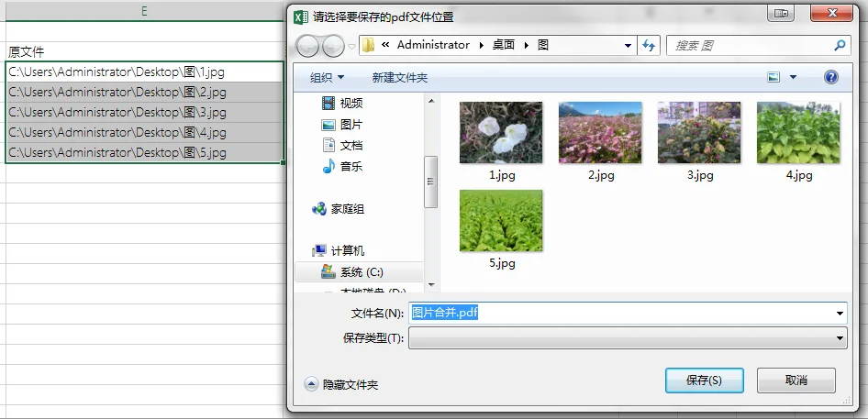Click into the 搜索 图 search field
Image resolution: width=868 pixels, height=419 pixels.
coord(750,46)
